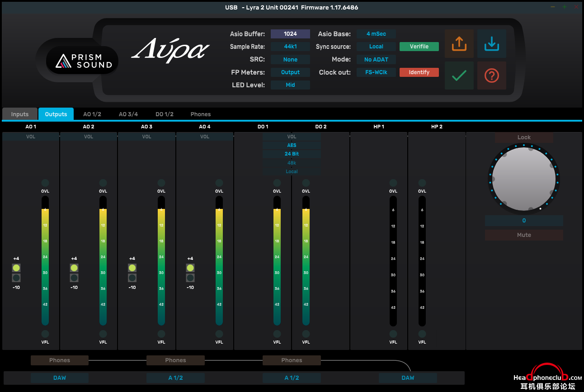This screenshot has width=584, height=392.
Task: Click AO 2 overload (OVL) indicator
Action: 103,183
